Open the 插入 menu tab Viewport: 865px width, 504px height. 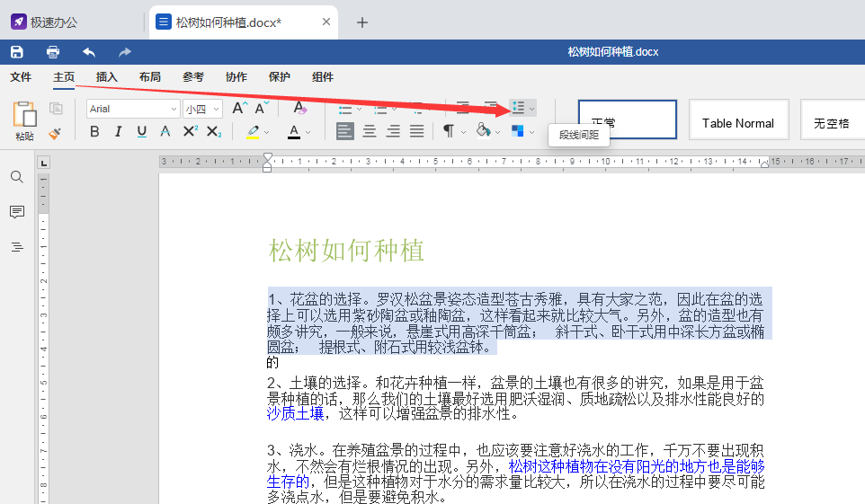coord(107,77)
